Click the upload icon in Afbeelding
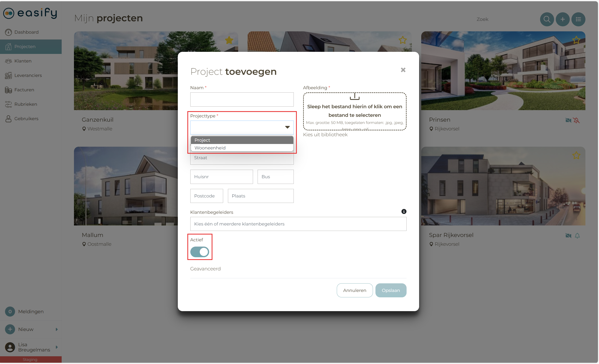Viewport: 599px width, 364px height. point(355,97)
